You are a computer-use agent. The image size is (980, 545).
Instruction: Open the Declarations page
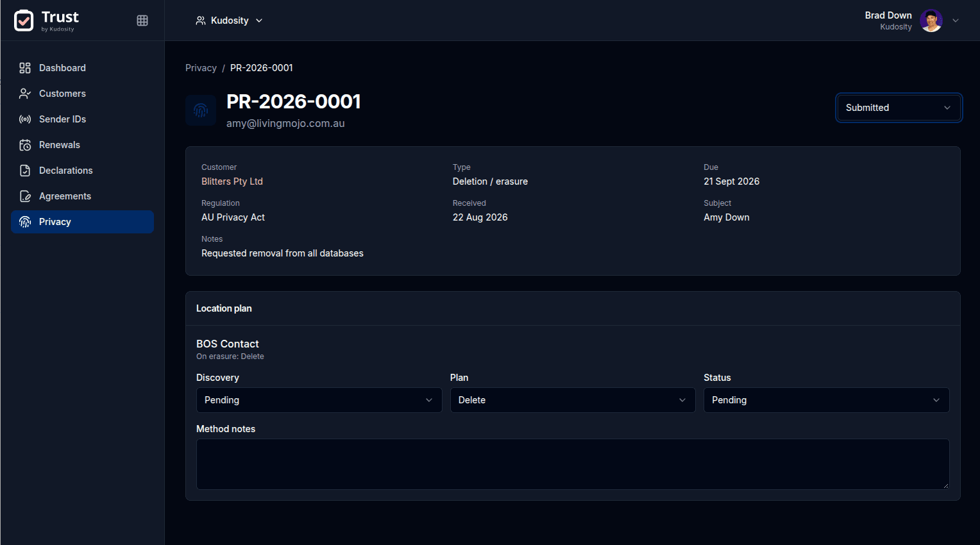[82, 171]
